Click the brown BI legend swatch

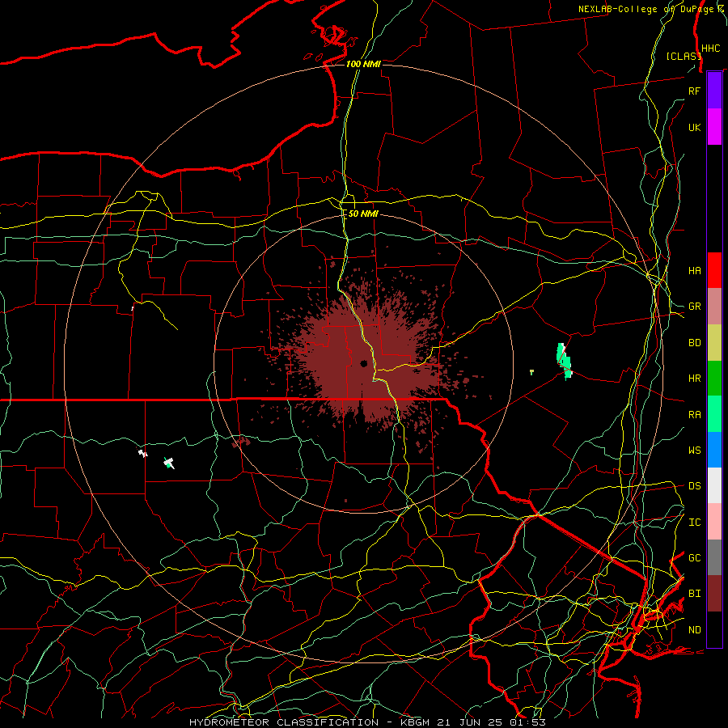pos(714,594)
